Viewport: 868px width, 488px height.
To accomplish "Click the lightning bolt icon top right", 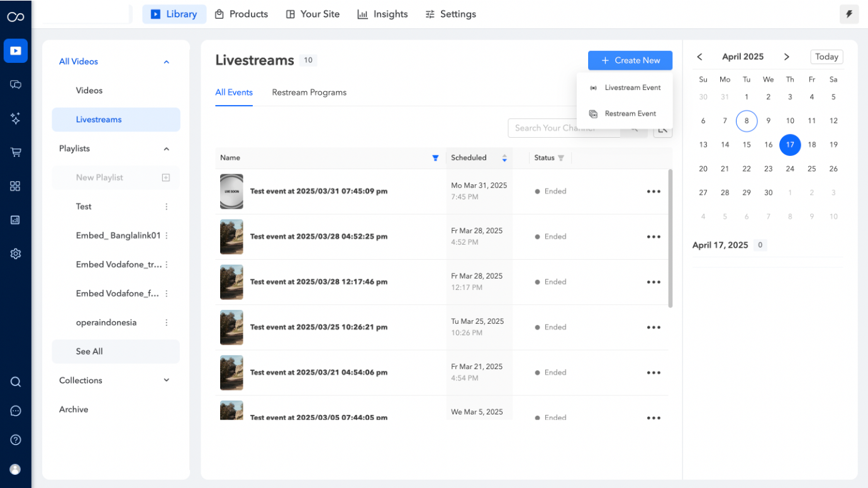I will [x=849, y=13].
